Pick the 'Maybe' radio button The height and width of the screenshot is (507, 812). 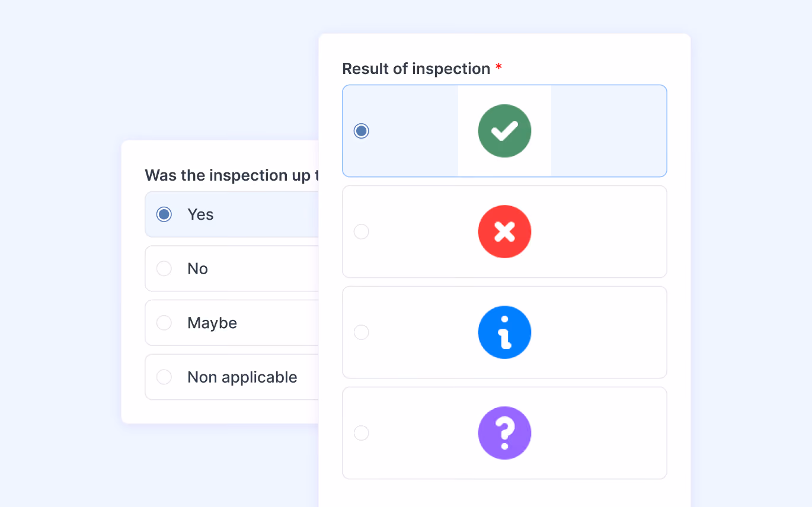click(x=164, y=323)
